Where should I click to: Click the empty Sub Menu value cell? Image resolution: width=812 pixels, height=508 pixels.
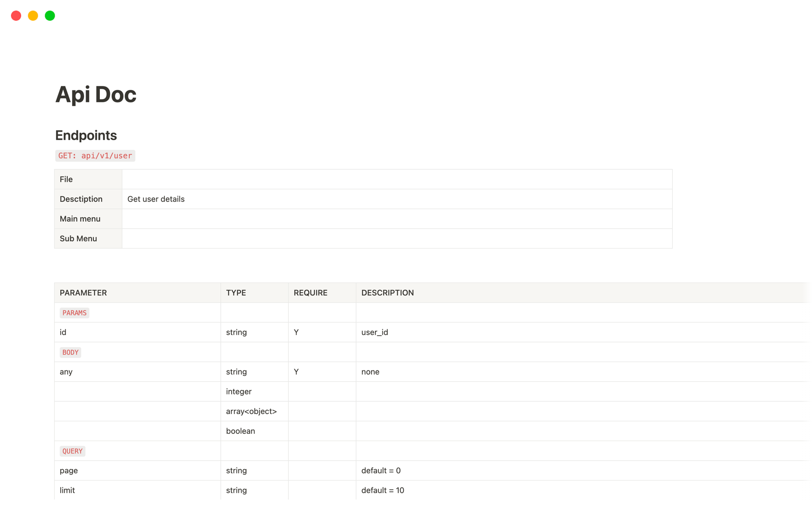[397, 239]
